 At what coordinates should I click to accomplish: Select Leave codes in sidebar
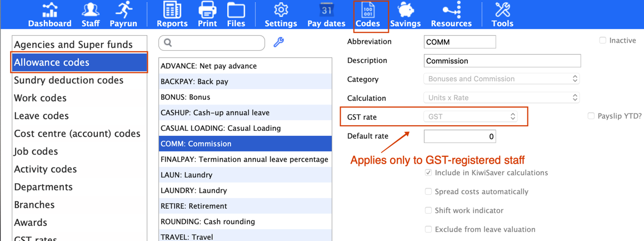point(79,116)
